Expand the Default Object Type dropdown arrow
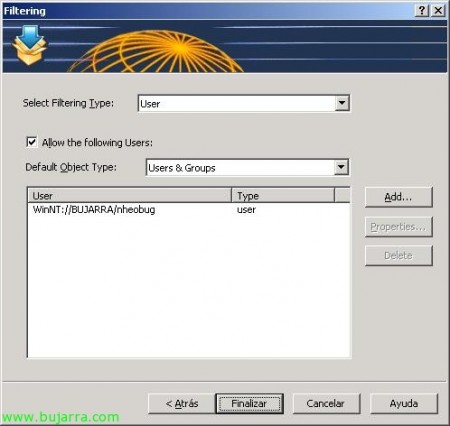Viewport: 450px width, 426px height. click(341, 167)
